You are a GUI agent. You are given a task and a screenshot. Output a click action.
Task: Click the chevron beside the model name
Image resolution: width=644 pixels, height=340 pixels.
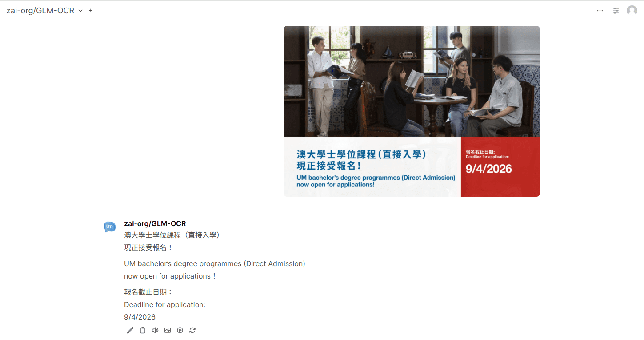[80, 11]
